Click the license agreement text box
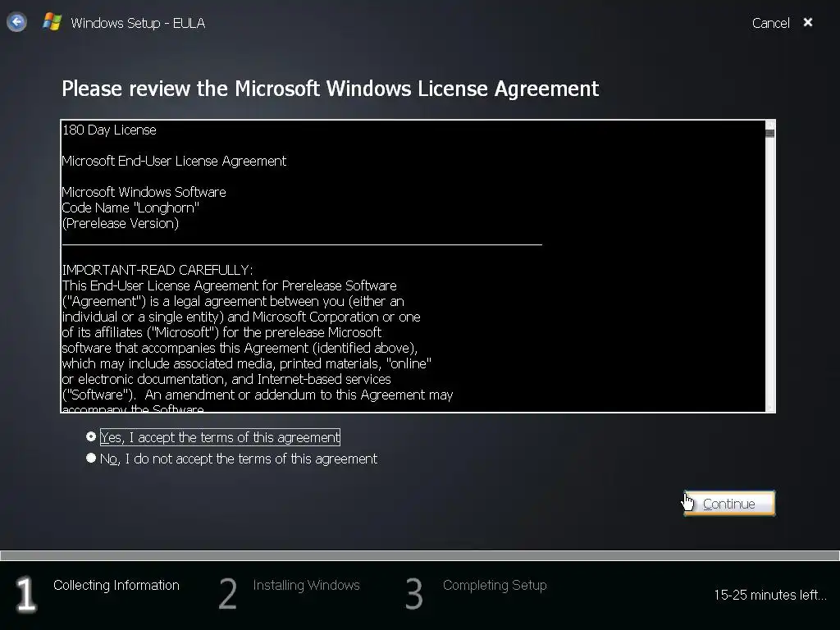This screenshot has height=630, width=840. [x=418, y=266]
